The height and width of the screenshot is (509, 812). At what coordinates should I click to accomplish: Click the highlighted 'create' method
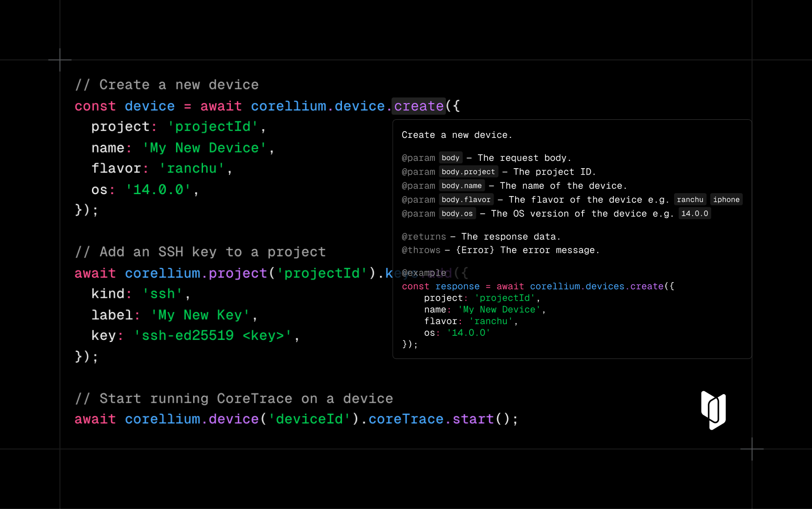(x=419, y=106)
